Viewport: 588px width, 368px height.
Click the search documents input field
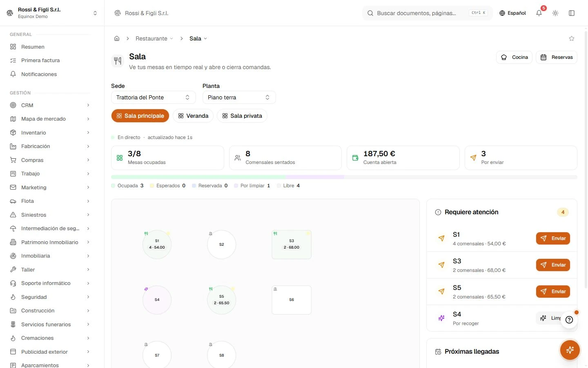[x=428, y=13]
